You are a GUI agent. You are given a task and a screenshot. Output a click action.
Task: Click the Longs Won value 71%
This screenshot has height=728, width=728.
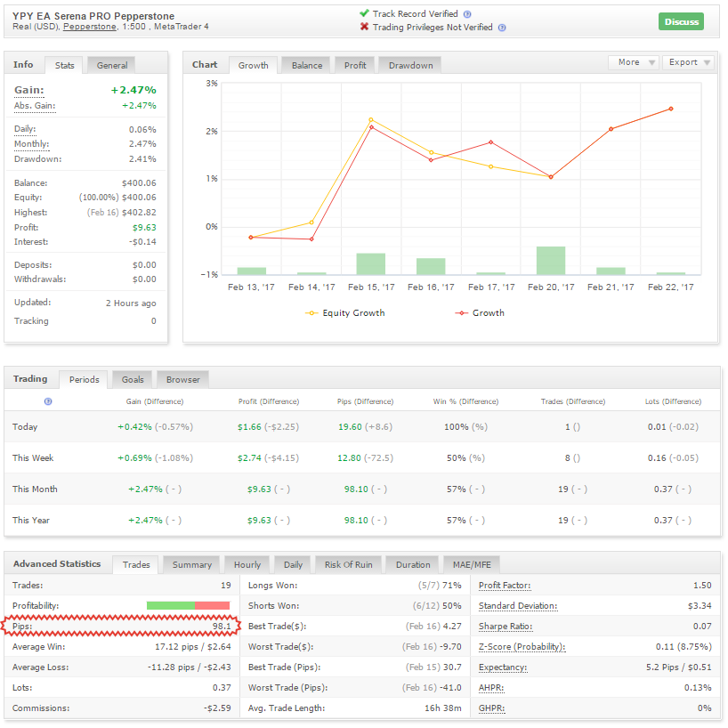coord(452,586)
